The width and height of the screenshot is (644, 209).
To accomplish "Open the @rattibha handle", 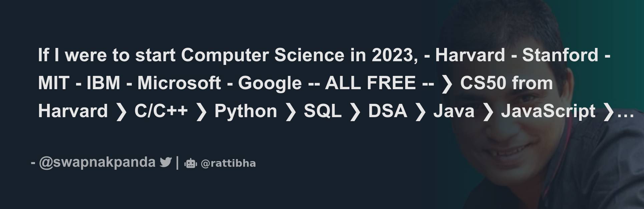I will 228,163.
